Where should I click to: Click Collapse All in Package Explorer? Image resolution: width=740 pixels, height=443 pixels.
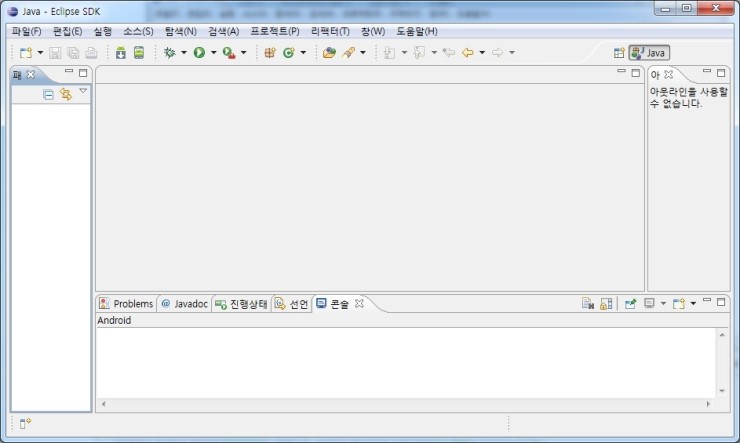click(x=48, y=94)
